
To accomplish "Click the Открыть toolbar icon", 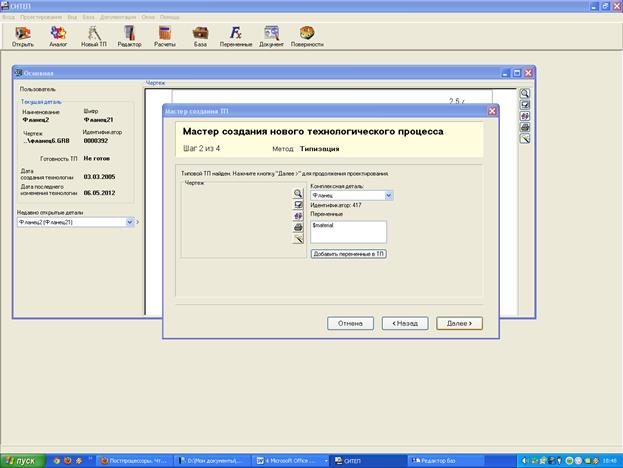I will click(23, 37).
